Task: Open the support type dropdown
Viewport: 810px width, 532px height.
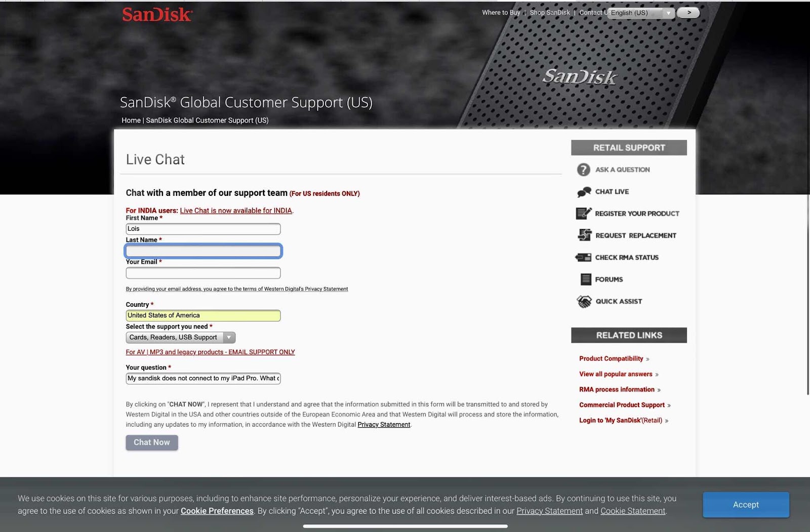Action: point(181,338)
